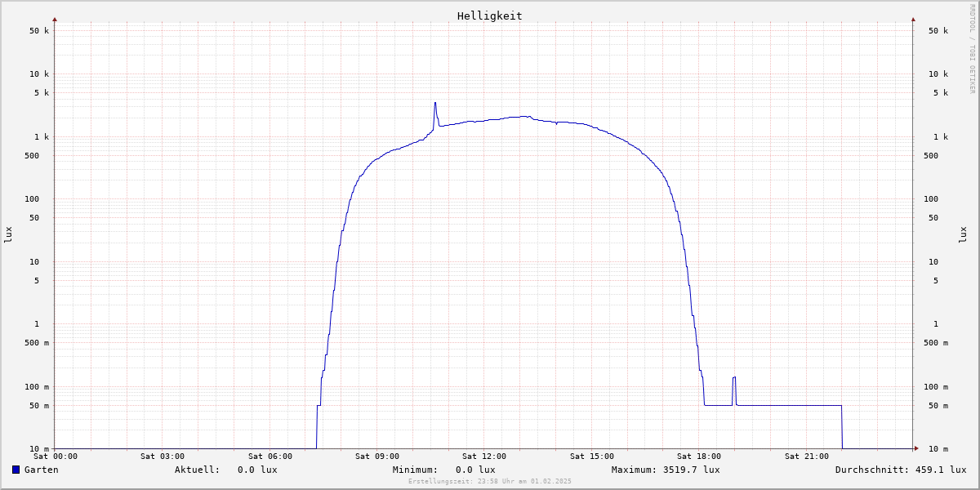Click the left axis 1 k label
980x490 pixels.
pyautogui.click(x=42, y=137)
